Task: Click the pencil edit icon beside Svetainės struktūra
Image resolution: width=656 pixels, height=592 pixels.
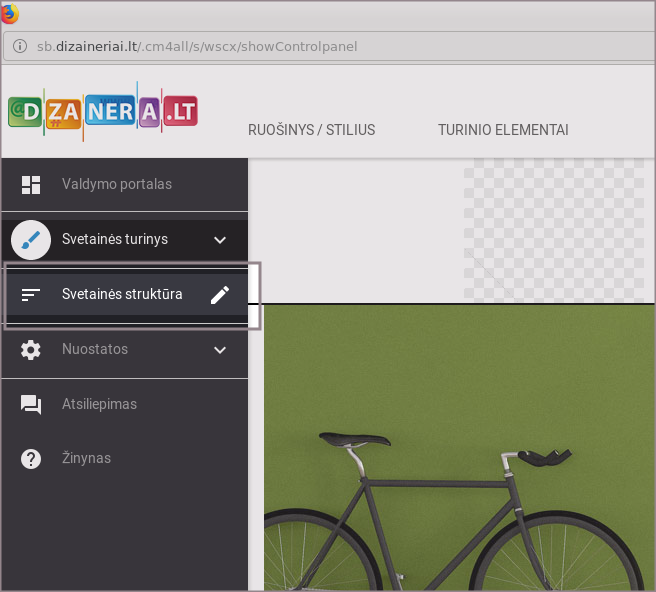Action: [220, 295]
